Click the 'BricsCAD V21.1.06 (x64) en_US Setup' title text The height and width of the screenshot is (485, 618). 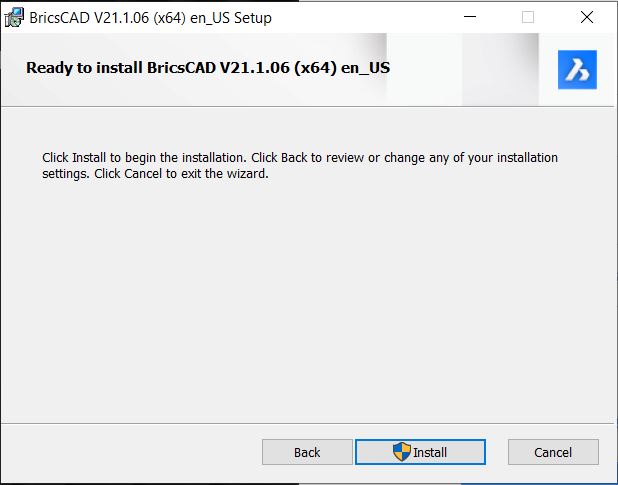[150, 18]
